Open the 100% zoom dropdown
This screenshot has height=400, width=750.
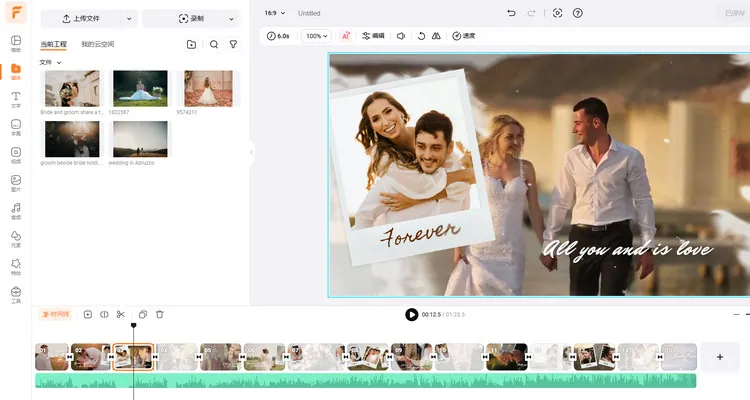(316, 36)
